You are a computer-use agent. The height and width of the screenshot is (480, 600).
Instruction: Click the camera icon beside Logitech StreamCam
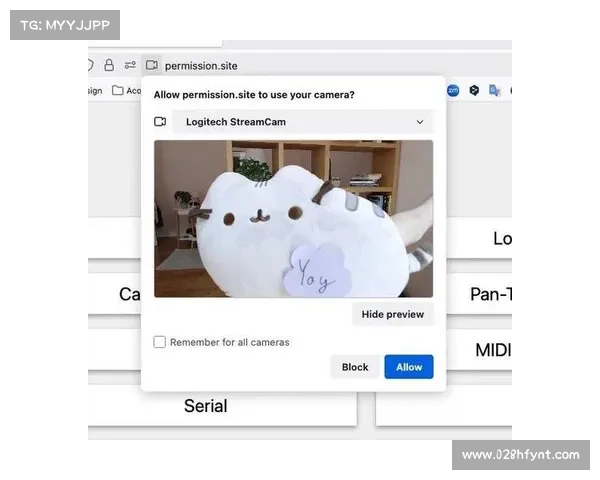160,122
